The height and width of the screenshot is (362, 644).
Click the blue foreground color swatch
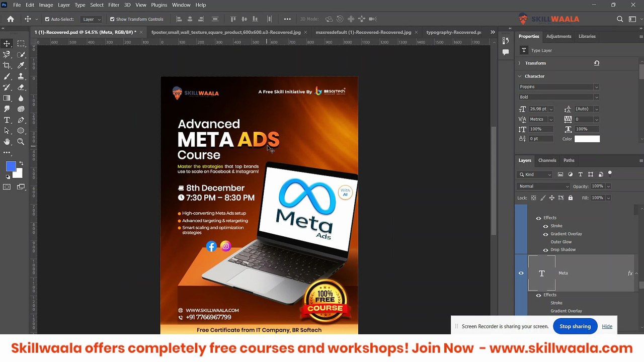[x=11, y=166]
